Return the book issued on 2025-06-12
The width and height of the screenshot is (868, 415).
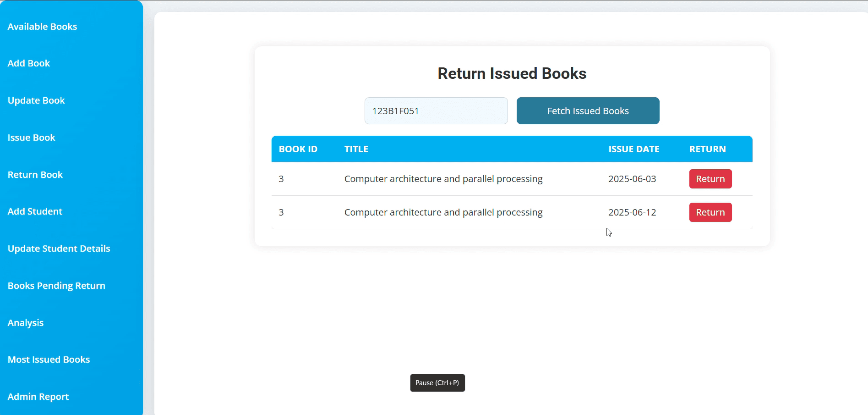click(x=710, y=212)
